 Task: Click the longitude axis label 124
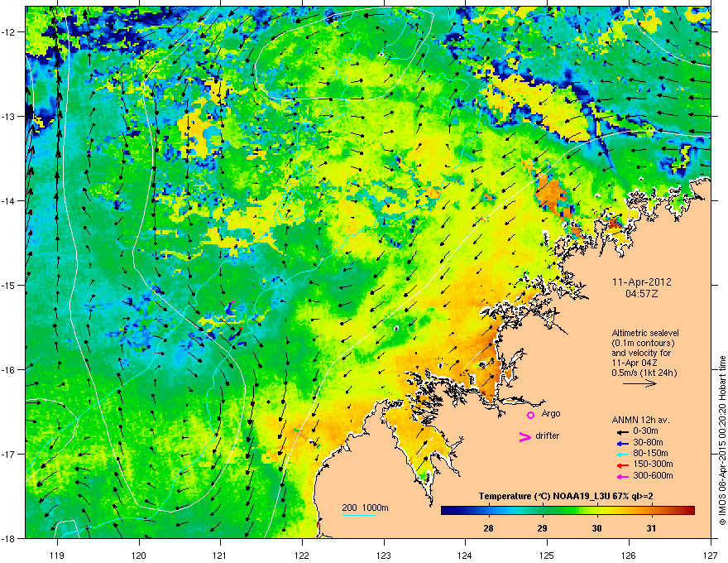(x=465, y=555)
